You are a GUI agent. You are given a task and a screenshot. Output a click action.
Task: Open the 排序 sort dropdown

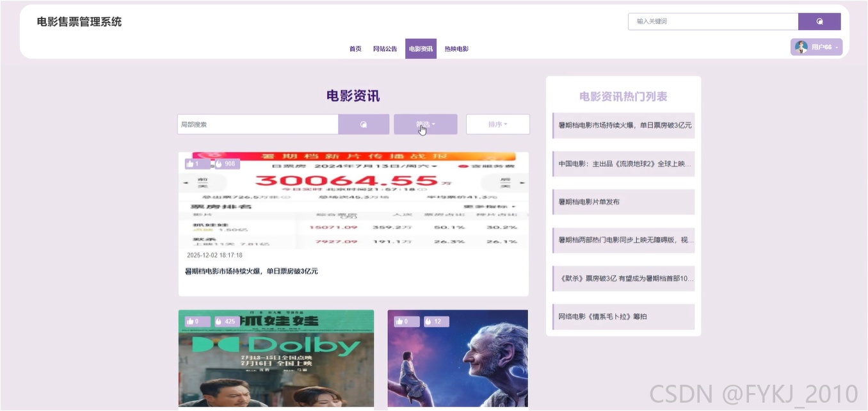click(498, 124)
